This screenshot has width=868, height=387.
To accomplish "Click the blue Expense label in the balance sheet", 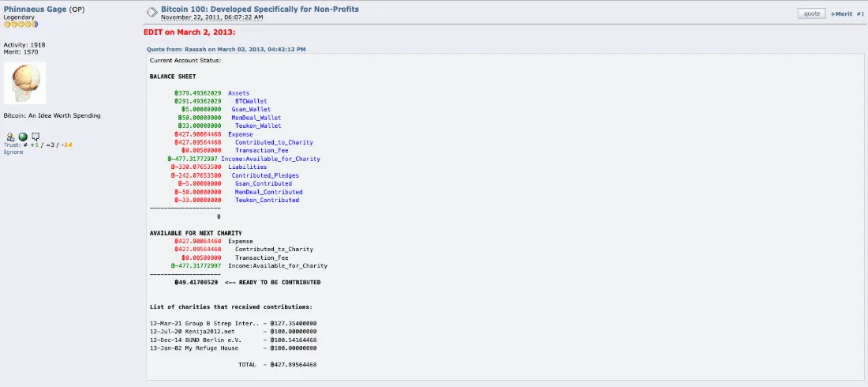I will pyautogui.click(x=240, y=134).
